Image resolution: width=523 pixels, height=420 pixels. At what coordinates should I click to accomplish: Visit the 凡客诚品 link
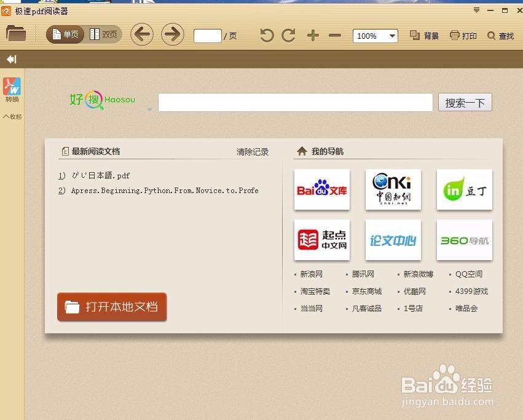point(366,309)
